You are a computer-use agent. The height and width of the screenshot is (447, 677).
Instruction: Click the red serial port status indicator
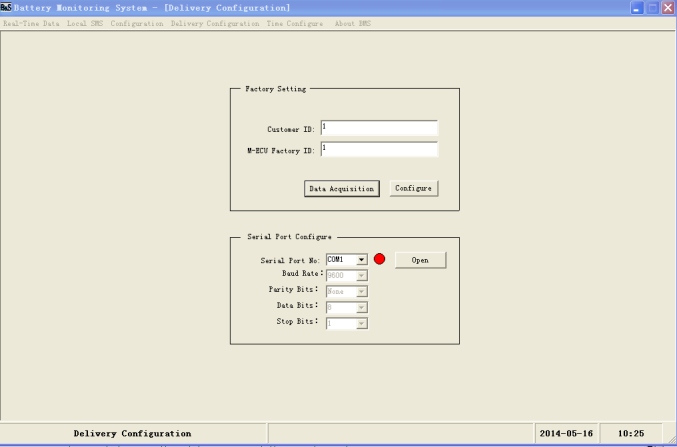pos(380,259)
